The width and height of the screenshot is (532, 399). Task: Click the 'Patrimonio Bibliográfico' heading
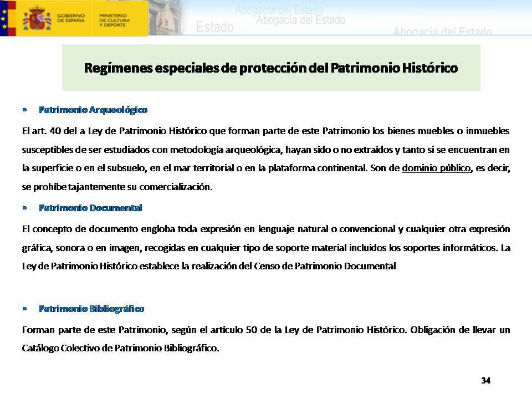pos(91,309)
